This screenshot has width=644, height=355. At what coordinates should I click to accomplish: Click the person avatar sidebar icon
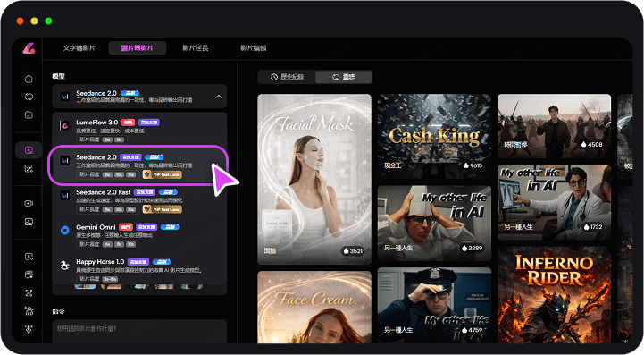[x=29, y=311]
